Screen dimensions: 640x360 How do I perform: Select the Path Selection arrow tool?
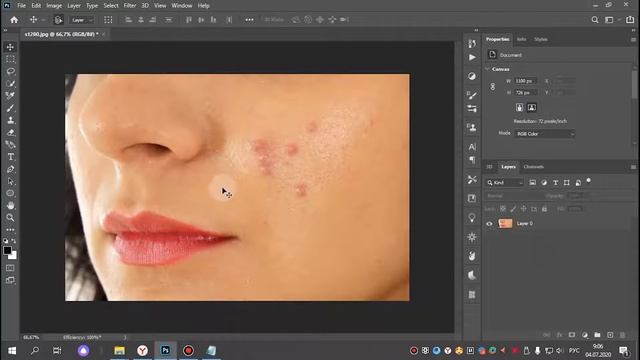[x=10, y=181]
